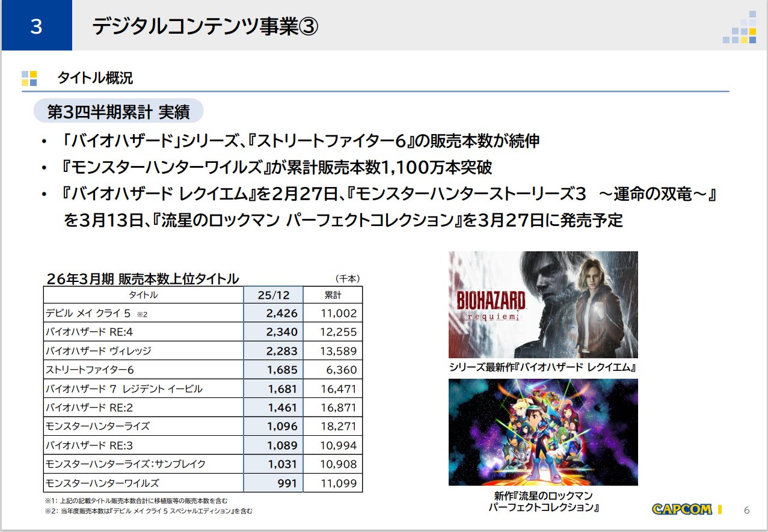
Task: Click the value 1,461
Action: pyautogui.click(x=281, y=408)
